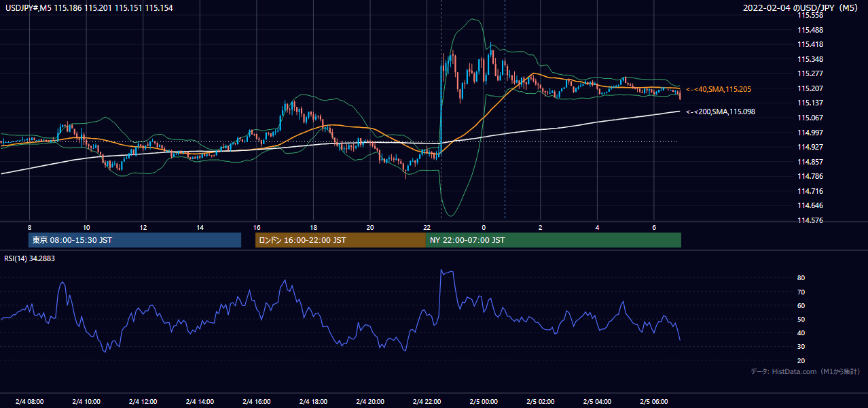Click price axis value 115.137

tap(810, 103)
